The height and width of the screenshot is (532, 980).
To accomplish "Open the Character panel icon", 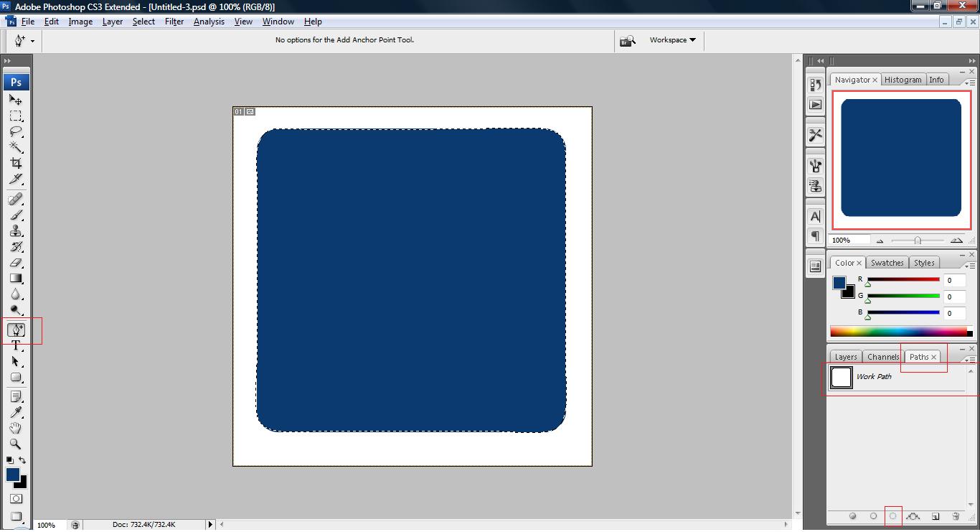I will tap(815, 216).
